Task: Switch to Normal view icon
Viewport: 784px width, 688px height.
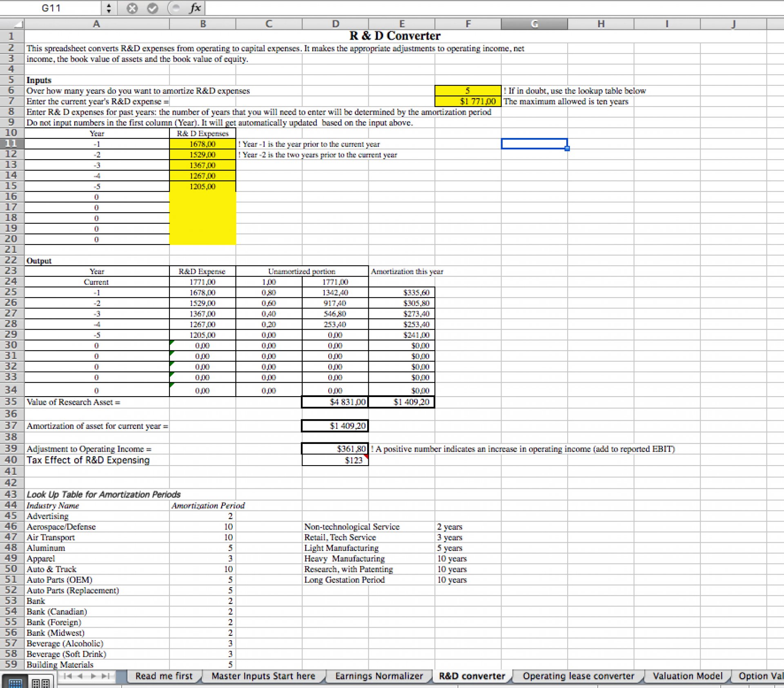Action: (15, 682)
